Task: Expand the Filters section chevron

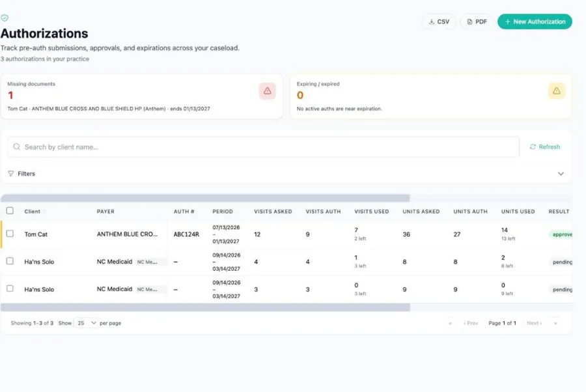Action: click(561, 174)
